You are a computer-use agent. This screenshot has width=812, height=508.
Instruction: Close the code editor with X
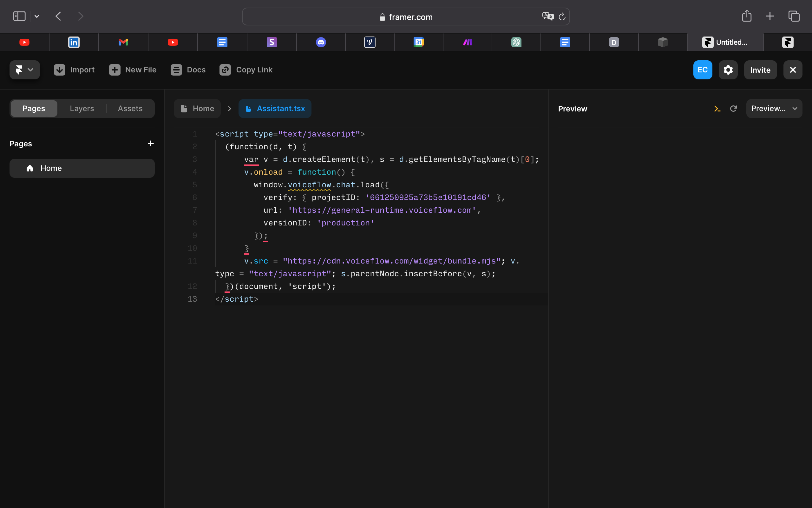(793, 70)
